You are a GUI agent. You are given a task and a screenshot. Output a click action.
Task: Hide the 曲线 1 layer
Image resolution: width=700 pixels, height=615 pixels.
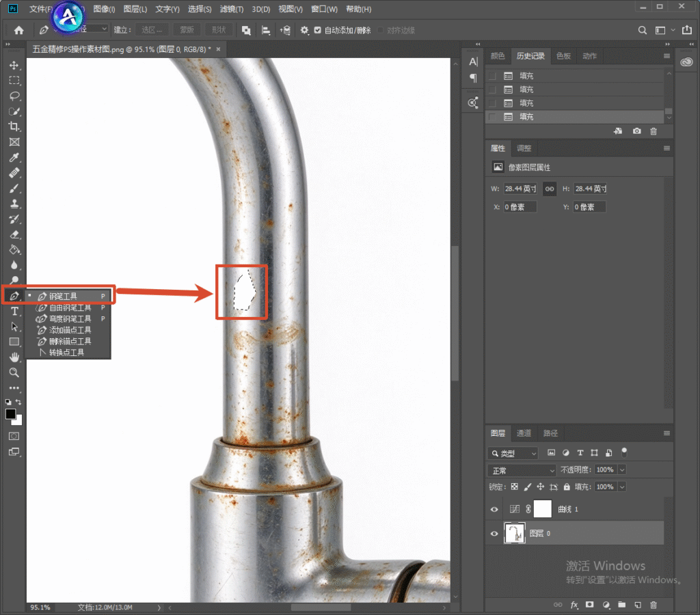pyautogui.click(x=494, y=509)
